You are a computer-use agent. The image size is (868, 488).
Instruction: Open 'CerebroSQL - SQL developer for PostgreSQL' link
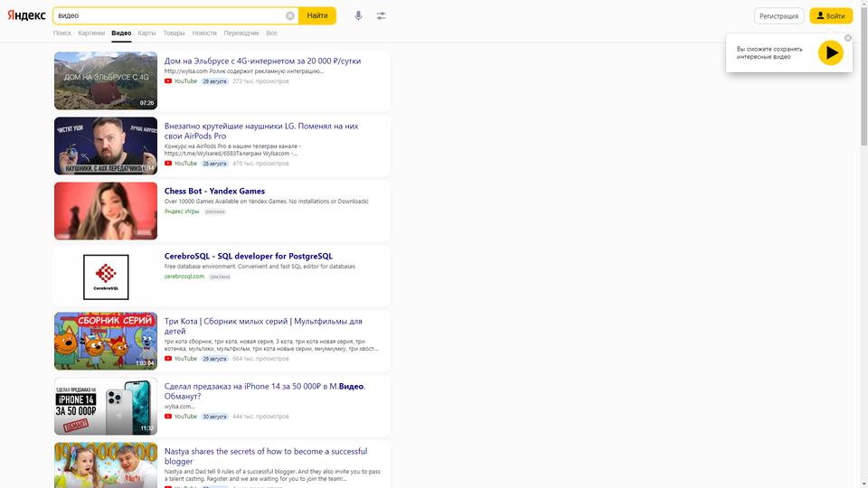click(x=248, y=256)
